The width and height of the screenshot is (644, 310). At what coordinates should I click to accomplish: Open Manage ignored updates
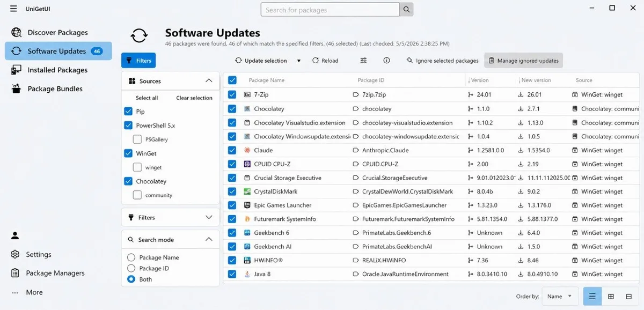523,61
